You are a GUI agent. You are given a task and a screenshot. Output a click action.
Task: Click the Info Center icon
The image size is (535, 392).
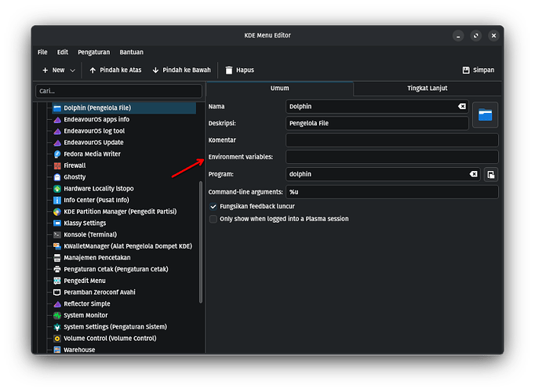pos(57,201)
